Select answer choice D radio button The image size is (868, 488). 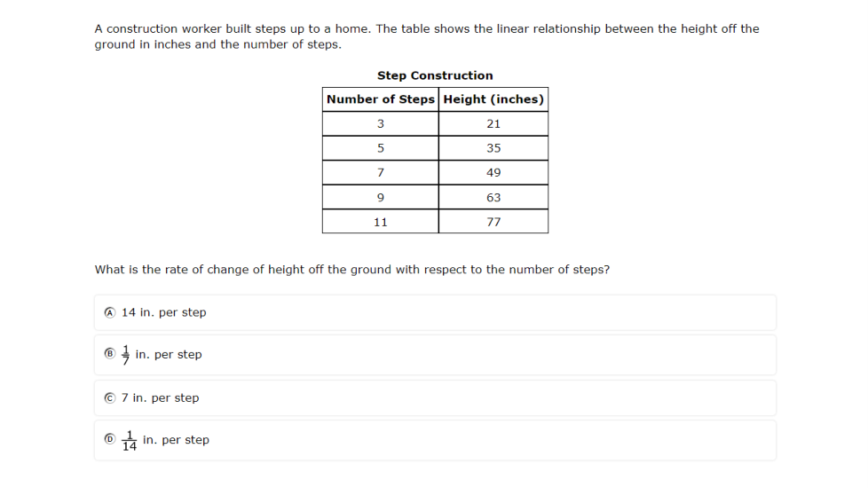(x=109, y=440)
